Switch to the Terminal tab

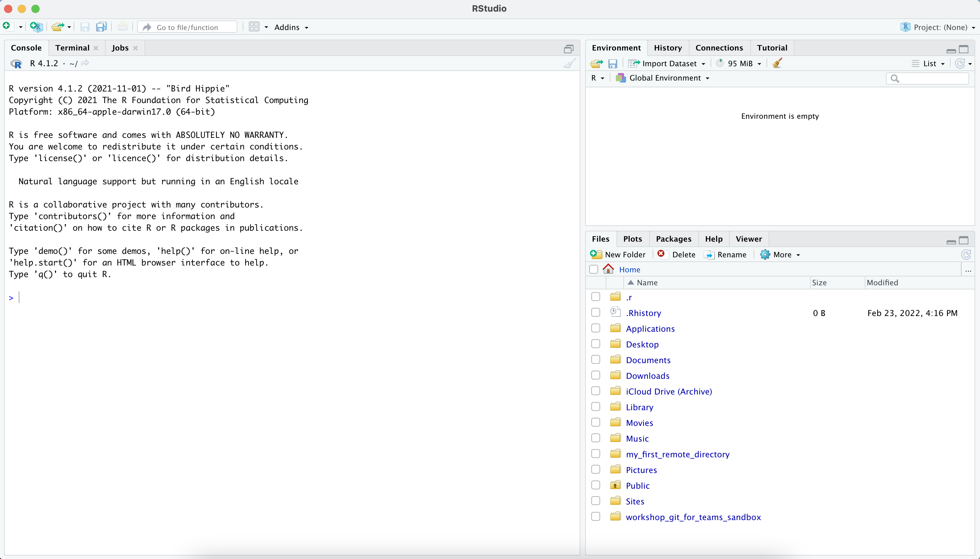[72, 48]
